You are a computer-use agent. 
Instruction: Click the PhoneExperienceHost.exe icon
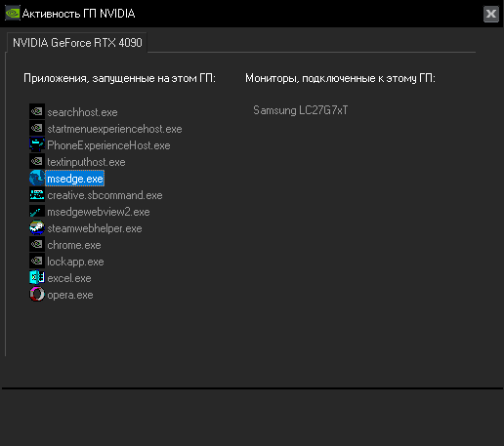(x=37, y=145)
